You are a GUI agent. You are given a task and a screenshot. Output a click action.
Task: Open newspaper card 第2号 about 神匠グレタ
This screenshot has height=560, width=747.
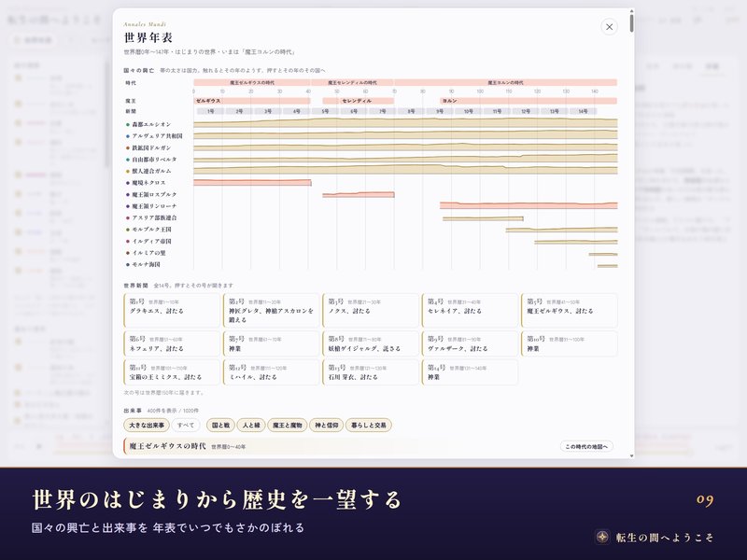(271, 311)
